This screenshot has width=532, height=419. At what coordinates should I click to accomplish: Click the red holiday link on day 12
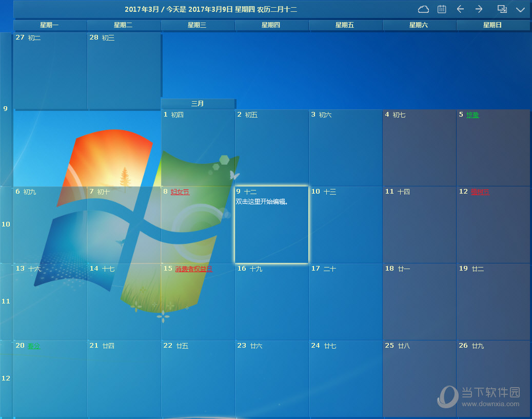480,192
